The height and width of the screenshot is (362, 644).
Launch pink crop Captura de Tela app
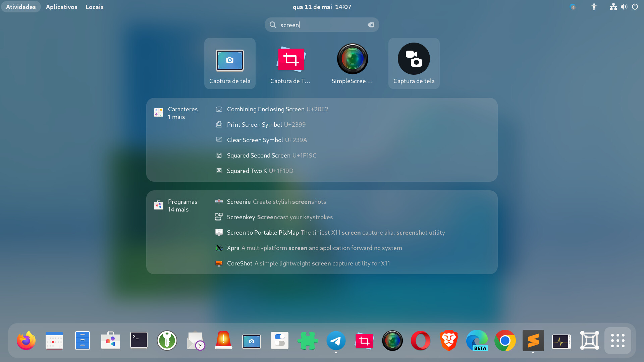click(290, 63)
